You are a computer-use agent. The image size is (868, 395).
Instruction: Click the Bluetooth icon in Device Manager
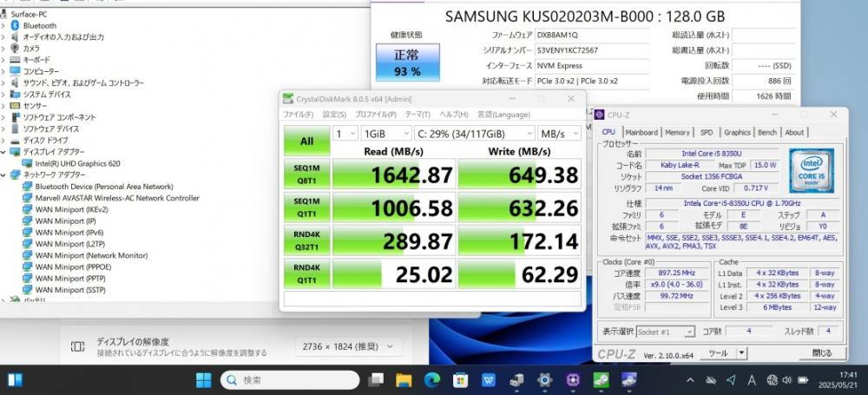[x=15, y=25]
